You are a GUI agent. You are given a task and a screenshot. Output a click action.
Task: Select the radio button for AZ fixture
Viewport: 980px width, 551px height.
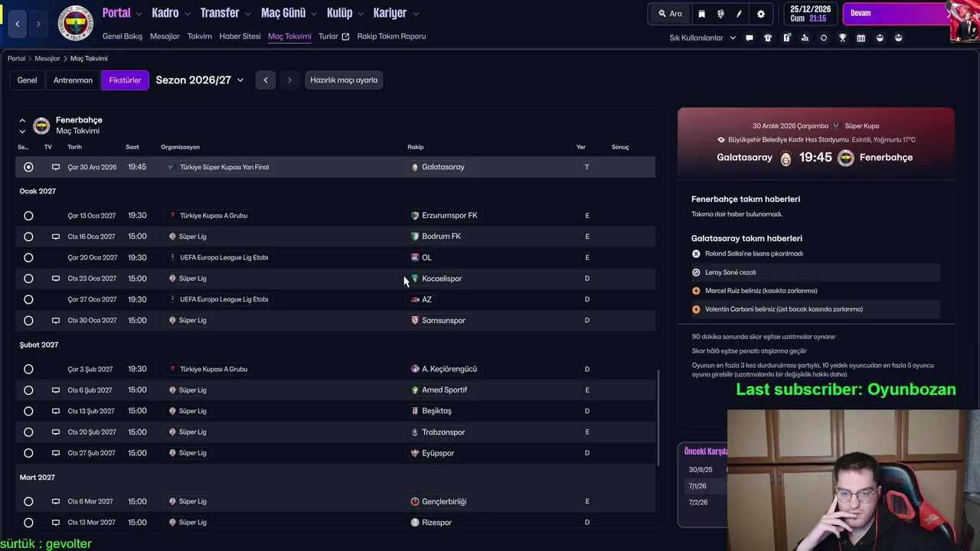click(28, 299)
